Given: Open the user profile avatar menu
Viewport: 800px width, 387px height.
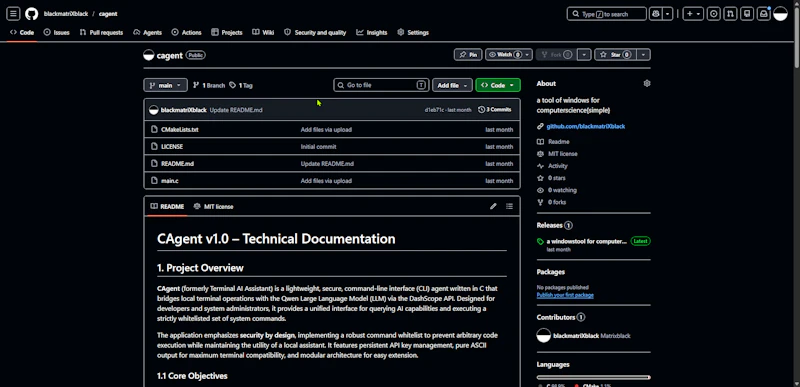Looking at the screenshot, I should [x=781, y=14].
